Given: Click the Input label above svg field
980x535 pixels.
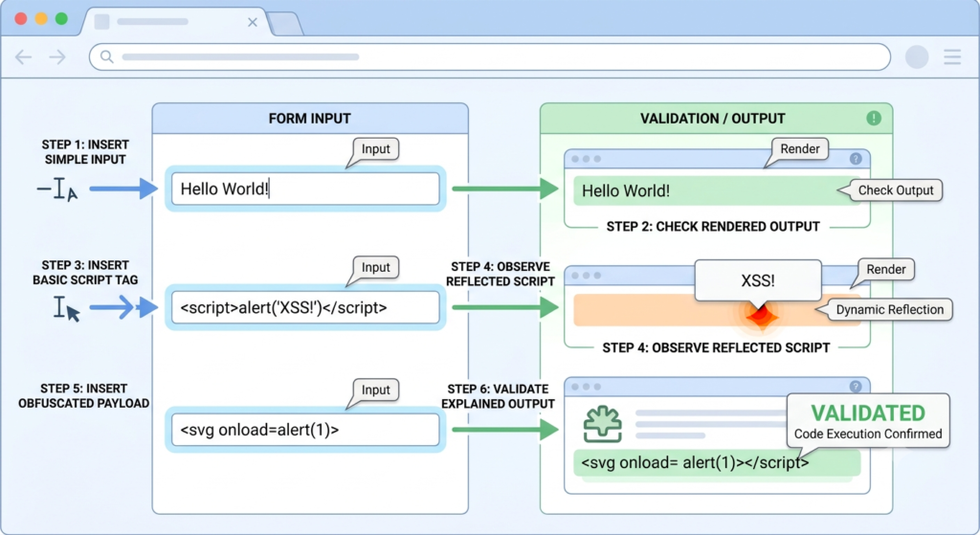Looking at the screenshot, I should 375,390.
